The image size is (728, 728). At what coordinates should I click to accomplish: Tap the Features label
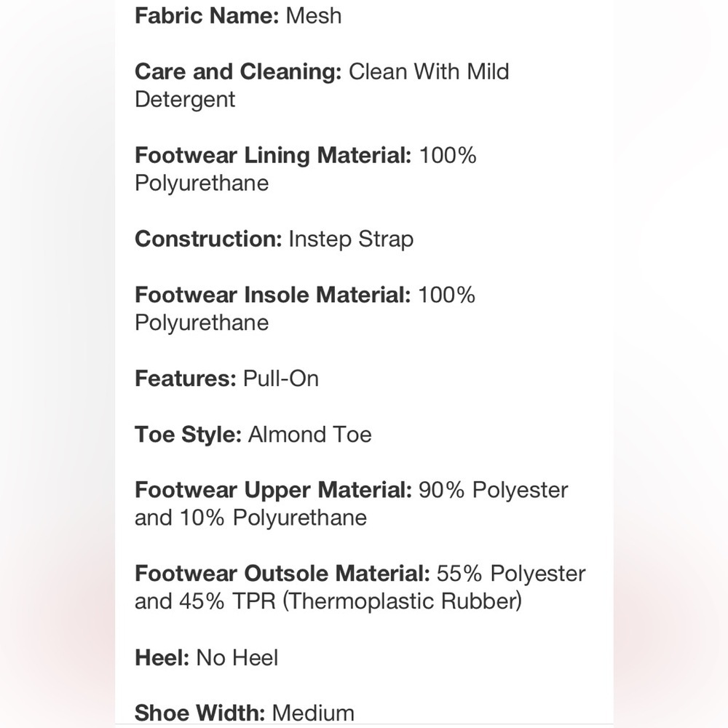pos(186,379)
